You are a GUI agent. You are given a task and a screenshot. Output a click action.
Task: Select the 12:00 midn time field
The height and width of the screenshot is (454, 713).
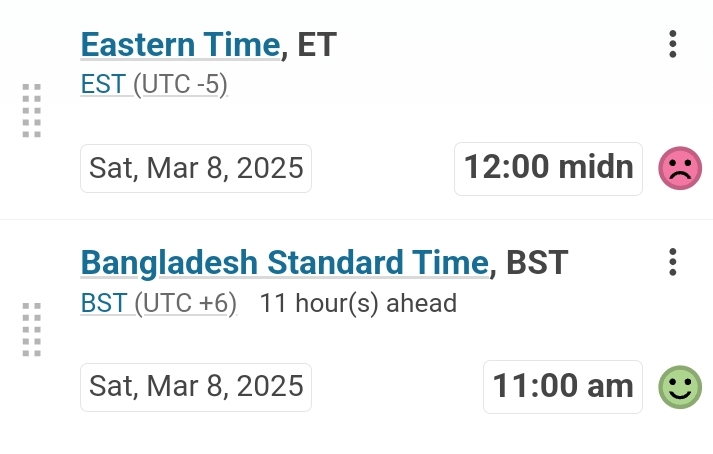548,169
